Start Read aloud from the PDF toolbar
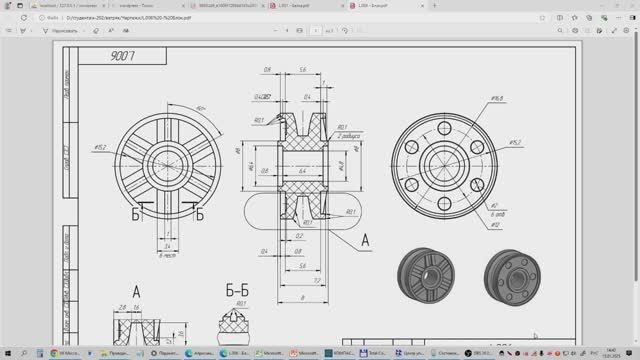 (x=111, y=31)
